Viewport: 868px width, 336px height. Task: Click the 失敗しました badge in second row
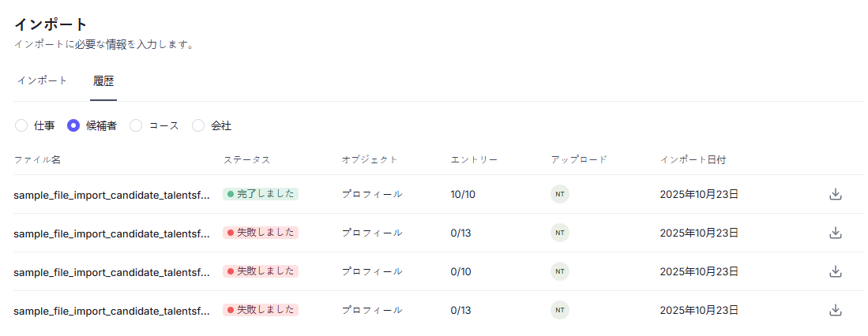click(x=261, y=233)
